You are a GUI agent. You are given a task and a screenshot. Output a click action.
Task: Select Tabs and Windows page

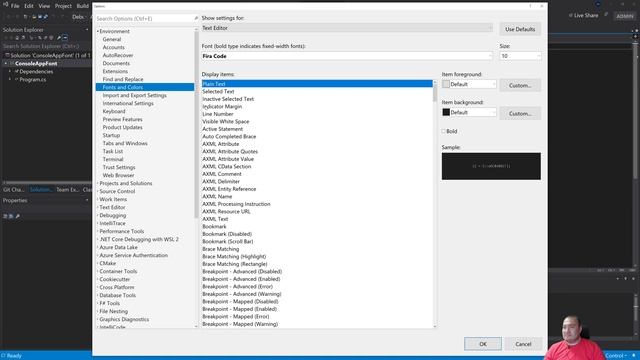(125, 143)
